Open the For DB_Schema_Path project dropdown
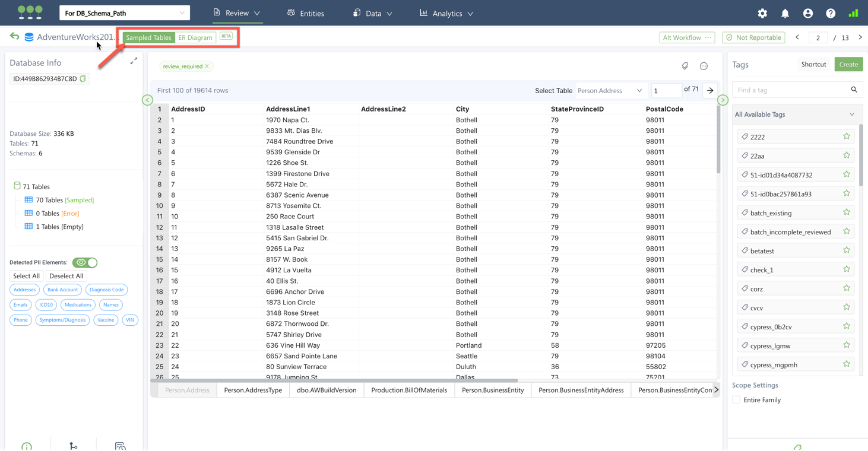This screenshot has width=868, height=451. 125,13
